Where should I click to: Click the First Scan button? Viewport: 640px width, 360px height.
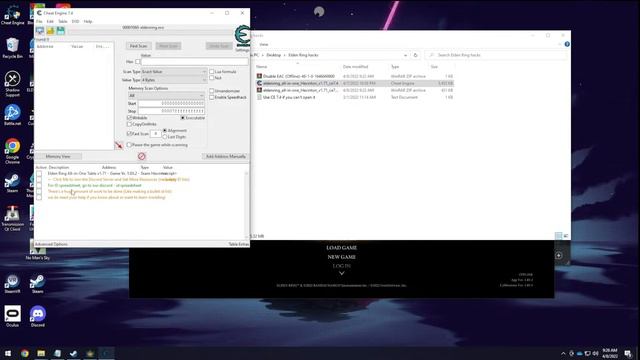pos(138,46)
